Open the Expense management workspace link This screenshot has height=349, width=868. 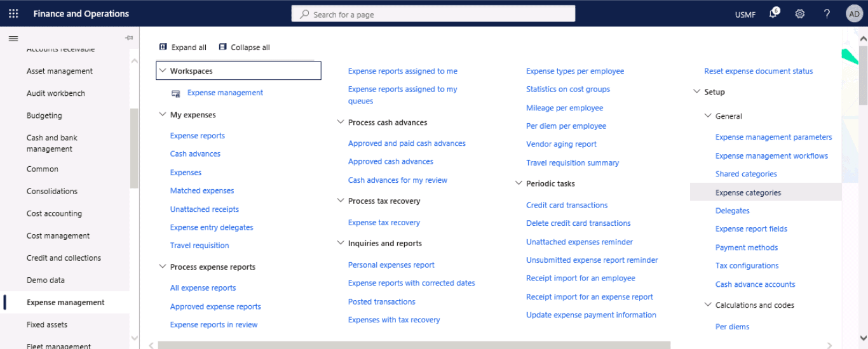[x=225, y=93]
